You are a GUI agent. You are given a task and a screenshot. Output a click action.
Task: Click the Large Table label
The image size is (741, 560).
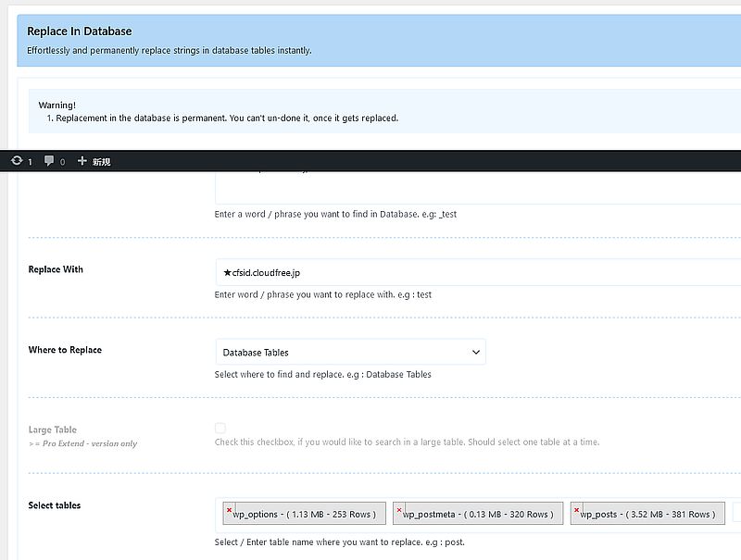tap(53, 429)
